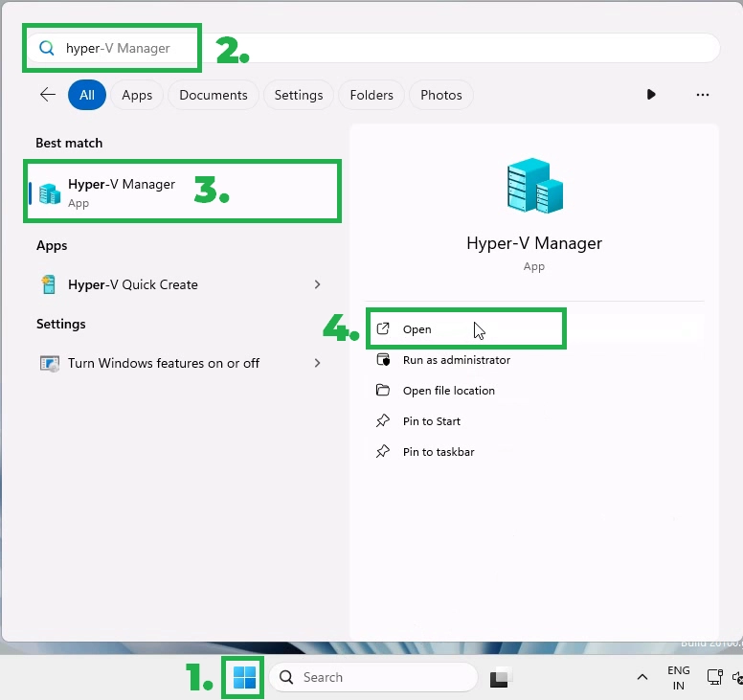Open the three-dots more options menu

(703, 95)
